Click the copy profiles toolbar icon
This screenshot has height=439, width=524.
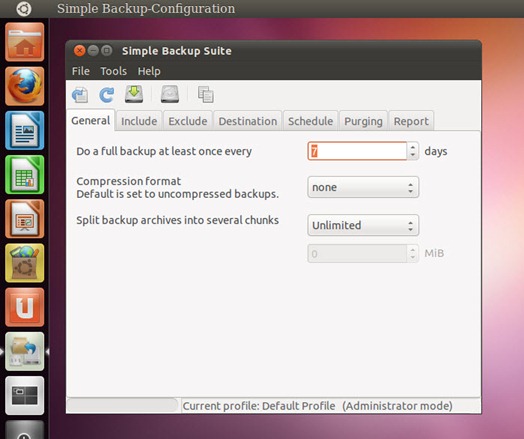[206, 95]
